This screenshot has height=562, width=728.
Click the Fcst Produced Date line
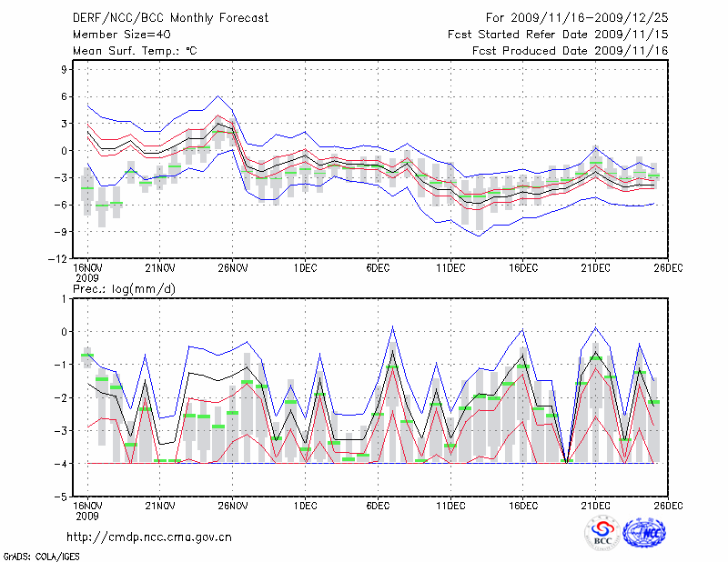pos(570,51)
